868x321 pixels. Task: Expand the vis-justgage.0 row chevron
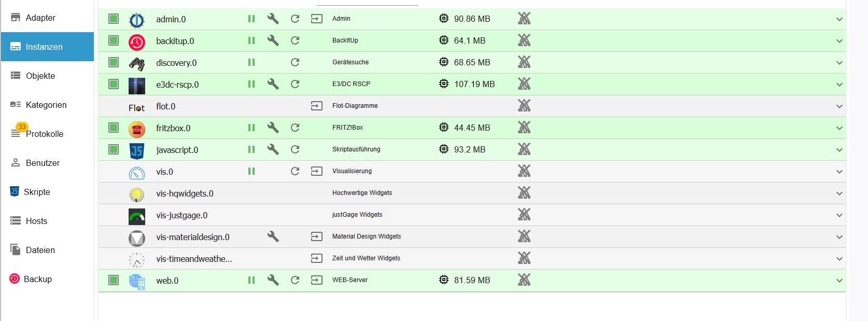[839, 215]
